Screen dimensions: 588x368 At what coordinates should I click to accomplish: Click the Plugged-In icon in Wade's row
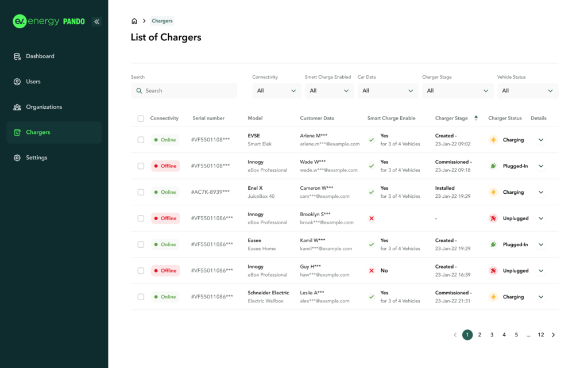point(493,166)
